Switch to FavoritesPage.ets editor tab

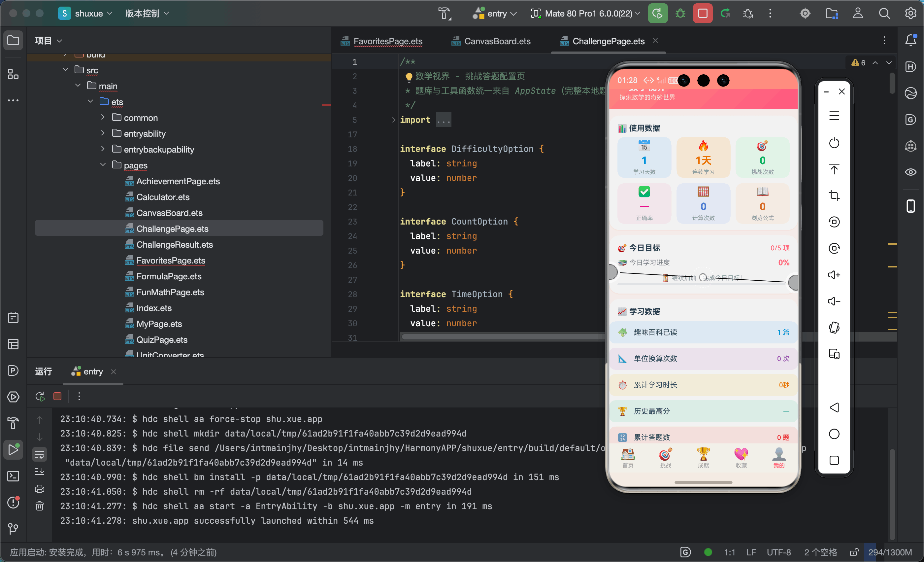(381, 41)
